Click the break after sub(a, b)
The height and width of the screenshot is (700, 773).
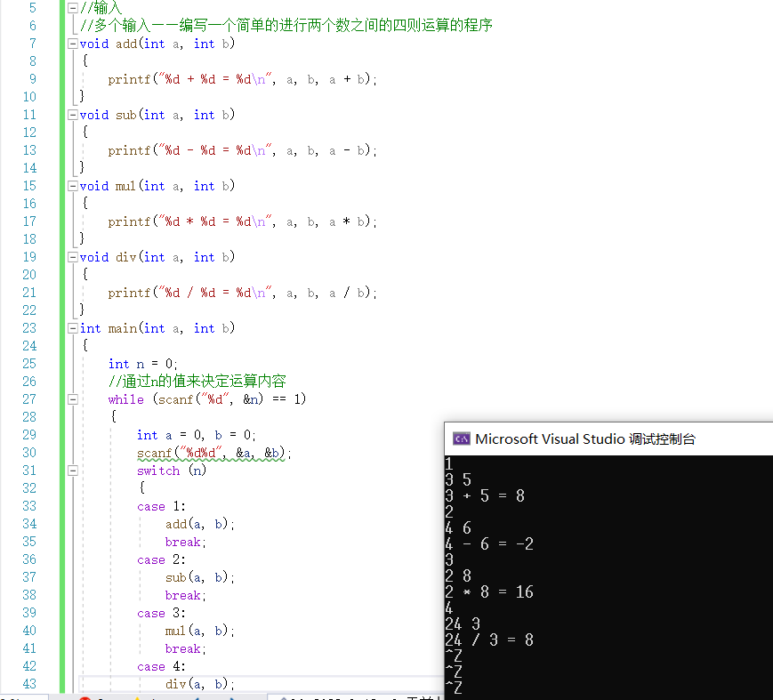(185, 595)
